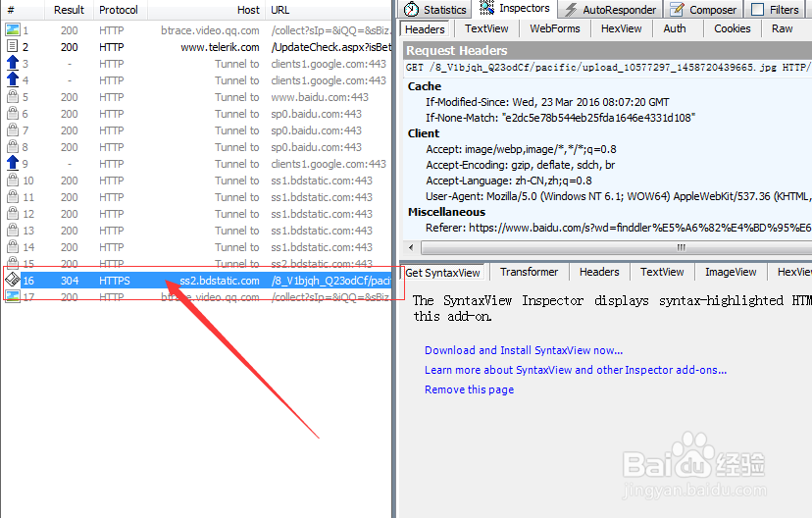Click the Remove this page link
The image size is (812, 518).
pyautogui.click(x=469, y=389)
